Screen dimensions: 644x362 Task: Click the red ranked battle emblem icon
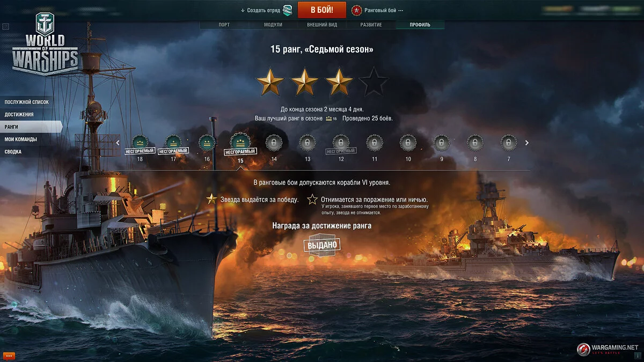356,10
